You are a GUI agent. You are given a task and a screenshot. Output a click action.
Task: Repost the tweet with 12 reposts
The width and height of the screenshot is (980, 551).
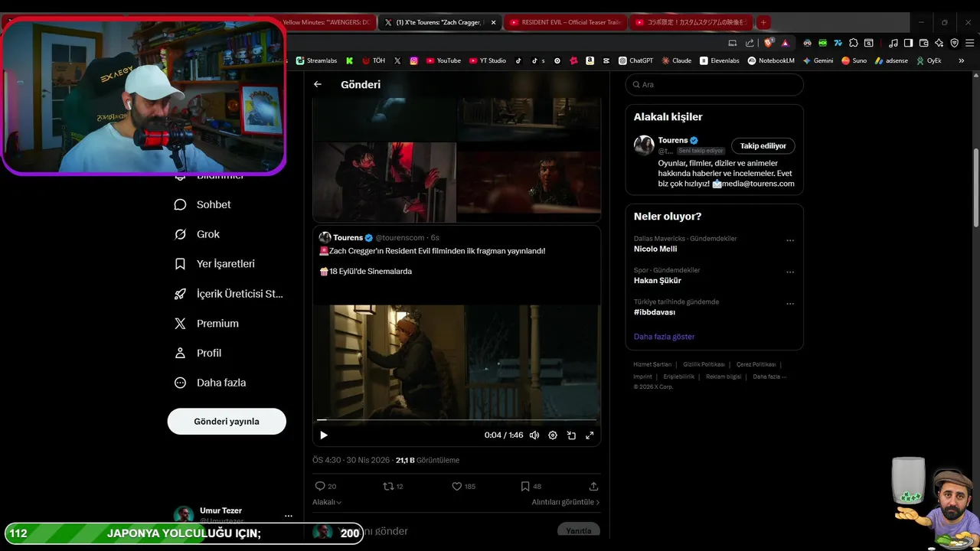point(393,486)
